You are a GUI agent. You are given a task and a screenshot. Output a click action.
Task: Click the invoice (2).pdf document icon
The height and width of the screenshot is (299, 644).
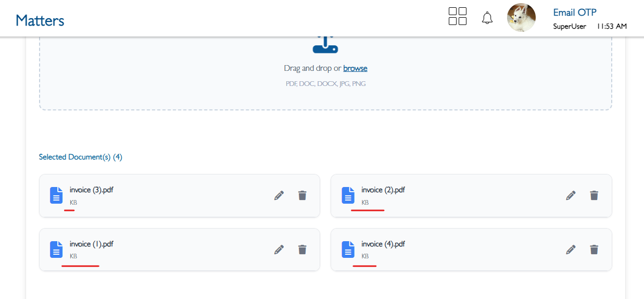348,195
